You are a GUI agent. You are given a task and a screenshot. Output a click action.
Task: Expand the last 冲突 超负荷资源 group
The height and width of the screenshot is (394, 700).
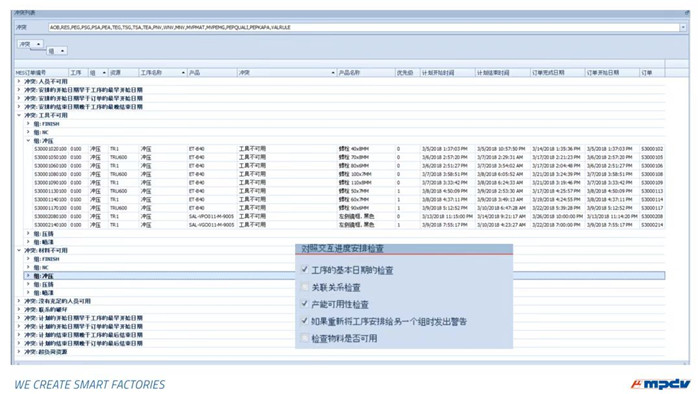19,352
